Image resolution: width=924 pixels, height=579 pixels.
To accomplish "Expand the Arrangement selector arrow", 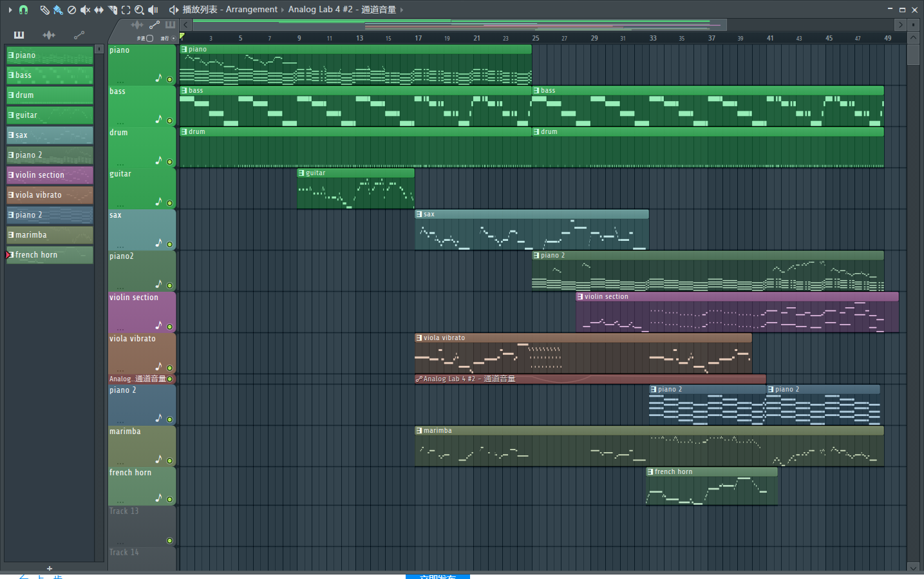I will pos(282,10).
